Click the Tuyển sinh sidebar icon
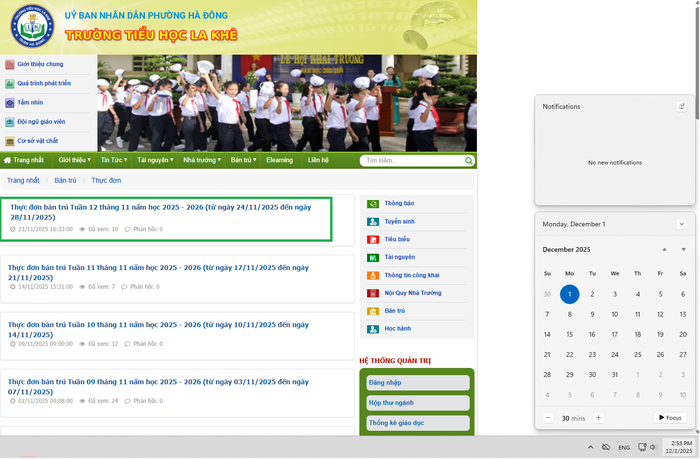The height and width of the screenshot is (460, 700). click(x=373, y=221)
